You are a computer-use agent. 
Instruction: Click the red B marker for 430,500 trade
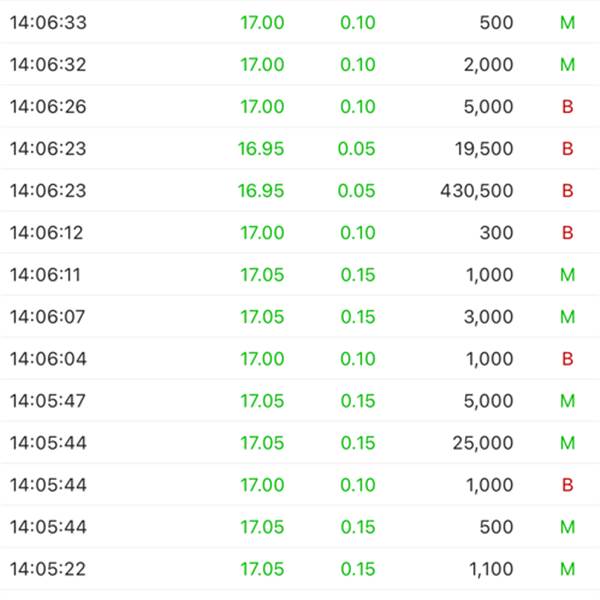coord(567,191)
